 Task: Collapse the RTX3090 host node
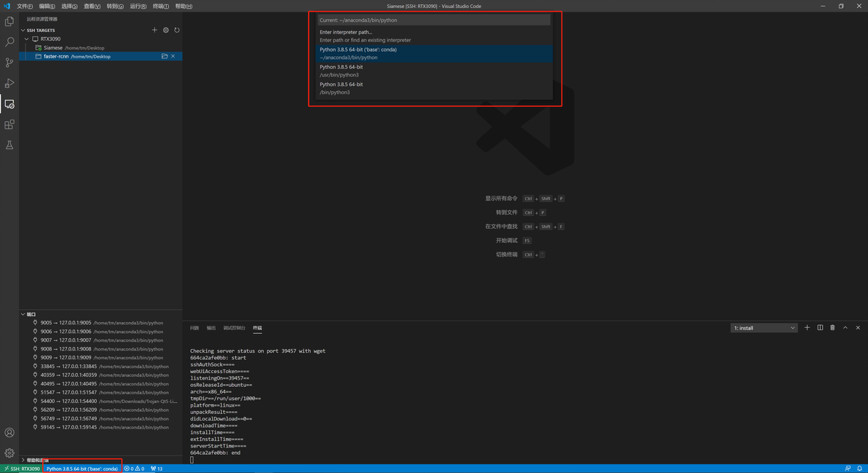point(26,39)
